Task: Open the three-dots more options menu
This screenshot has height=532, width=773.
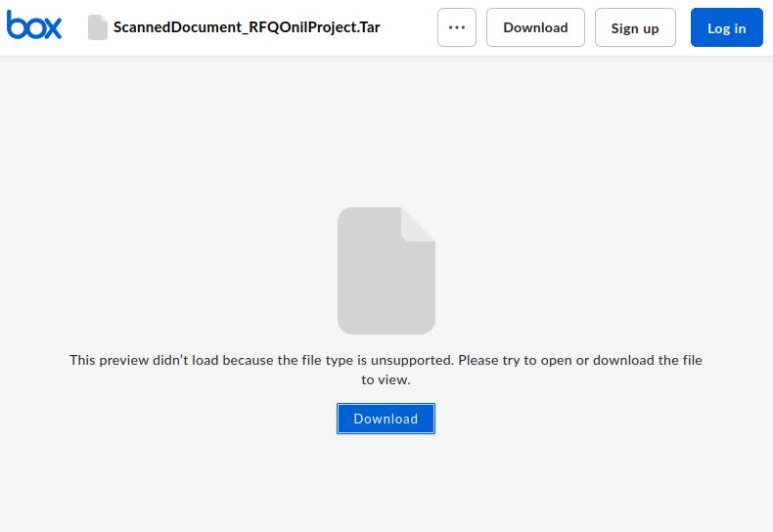Action: pos(457,27)
